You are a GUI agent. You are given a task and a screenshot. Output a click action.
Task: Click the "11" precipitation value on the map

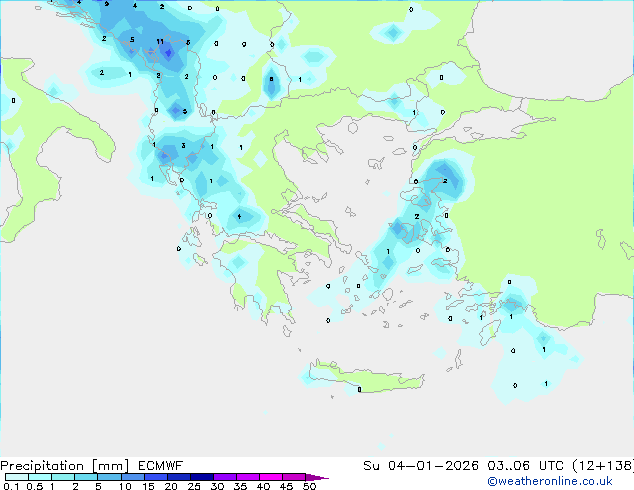[x=160, y=42]
